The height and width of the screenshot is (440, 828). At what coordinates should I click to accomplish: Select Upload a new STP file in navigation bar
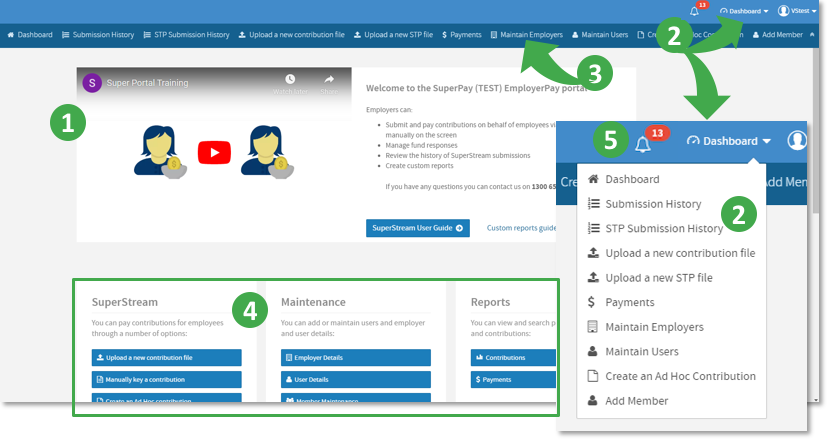(x=393, y=35)
